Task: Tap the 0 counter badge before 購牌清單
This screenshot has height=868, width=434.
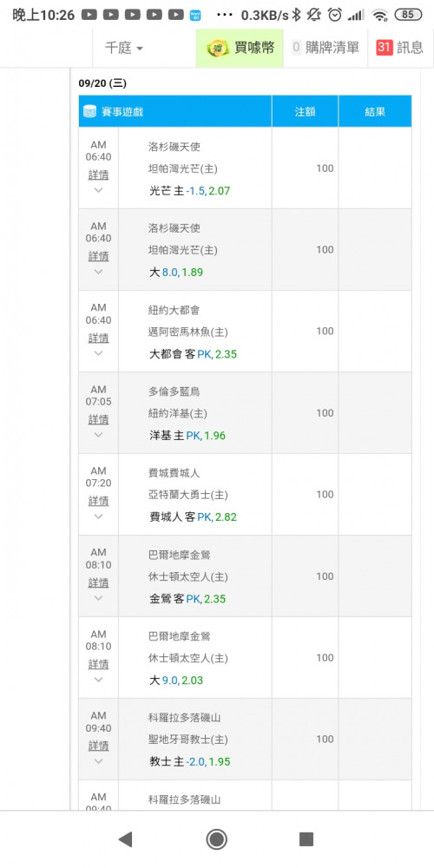Action: 296,48
